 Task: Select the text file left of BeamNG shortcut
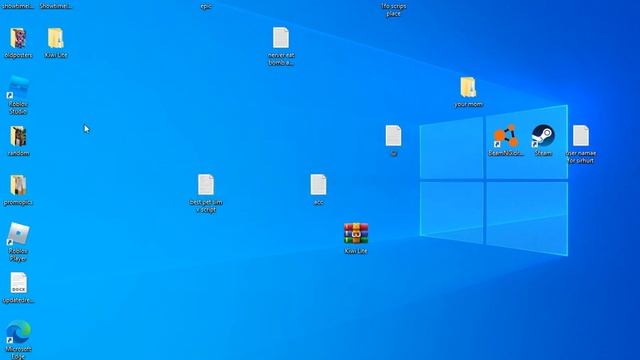coord(393,136)
